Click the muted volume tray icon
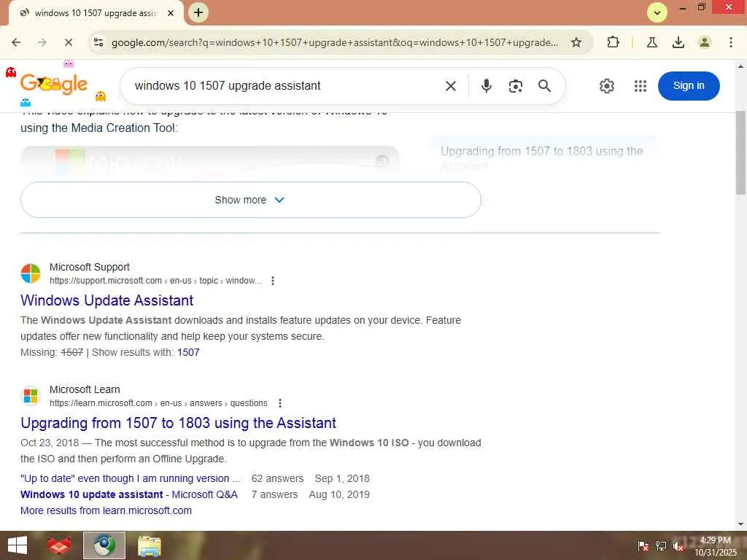747x560 pixels. click(678, 546)
